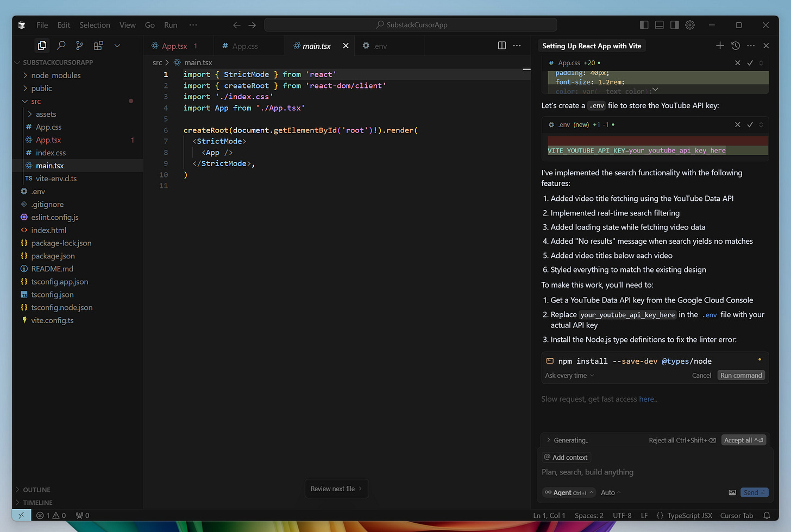Expand the node_modules folder
791x532 pixels.
56,75
